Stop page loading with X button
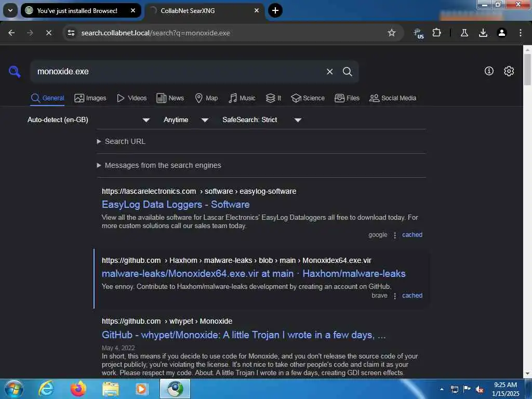 pyautogui.click(x=48, y=33)
